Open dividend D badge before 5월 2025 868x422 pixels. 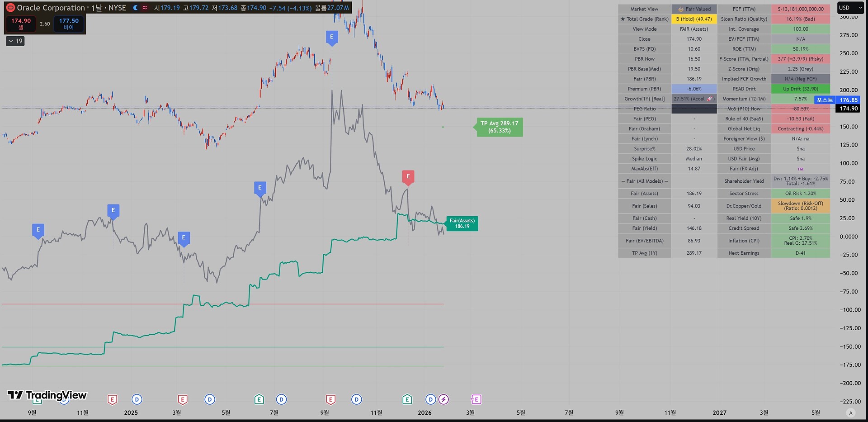(x=209, y=399)
